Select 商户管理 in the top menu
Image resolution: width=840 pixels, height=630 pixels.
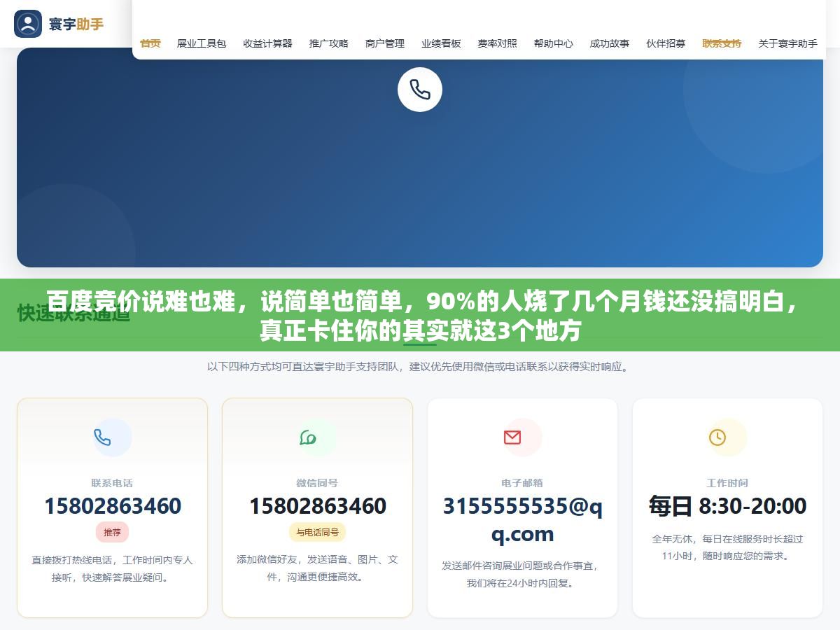click(385, 43)
